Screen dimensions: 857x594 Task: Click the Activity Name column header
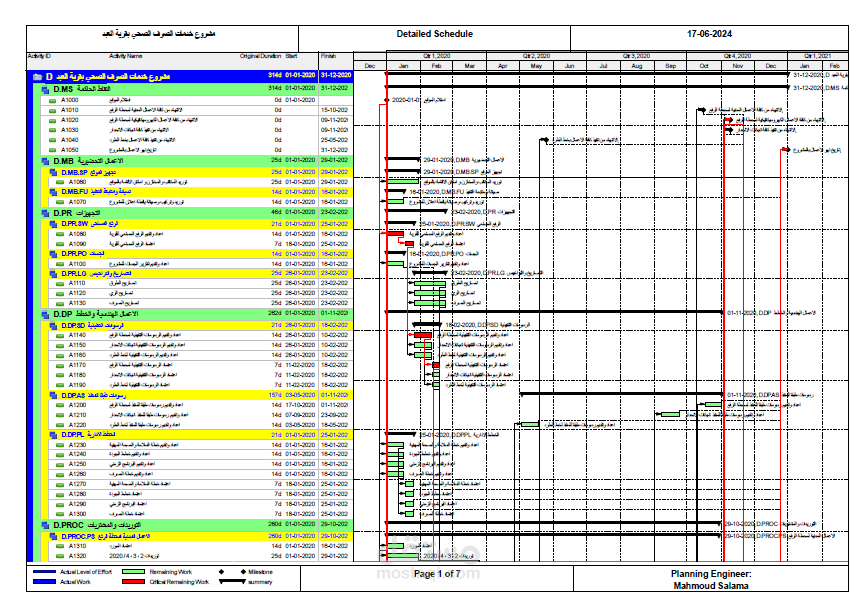[x=125, y=56]
